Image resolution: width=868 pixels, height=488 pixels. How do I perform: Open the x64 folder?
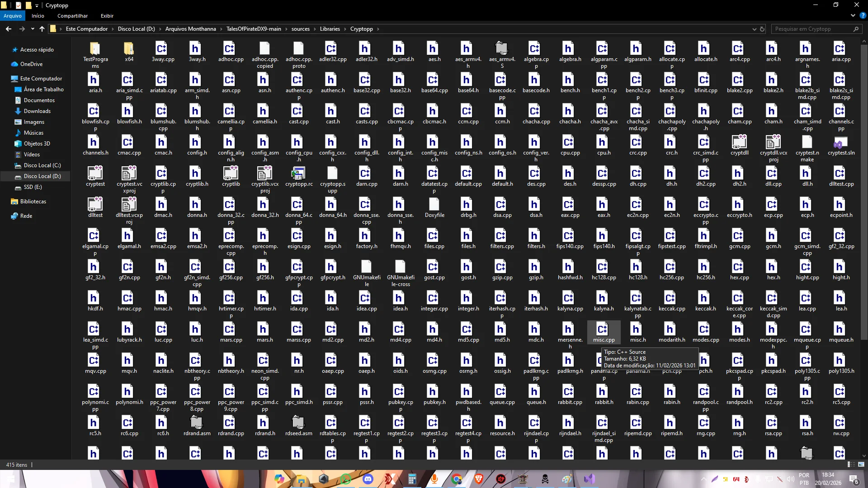click(129, 51)
